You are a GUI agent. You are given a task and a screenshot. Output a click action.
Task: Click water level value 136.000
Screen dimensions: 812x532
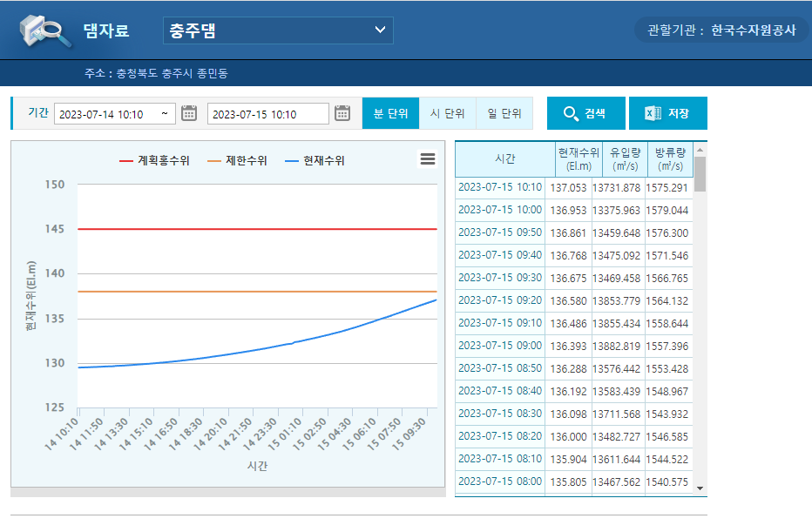point(568,437)
